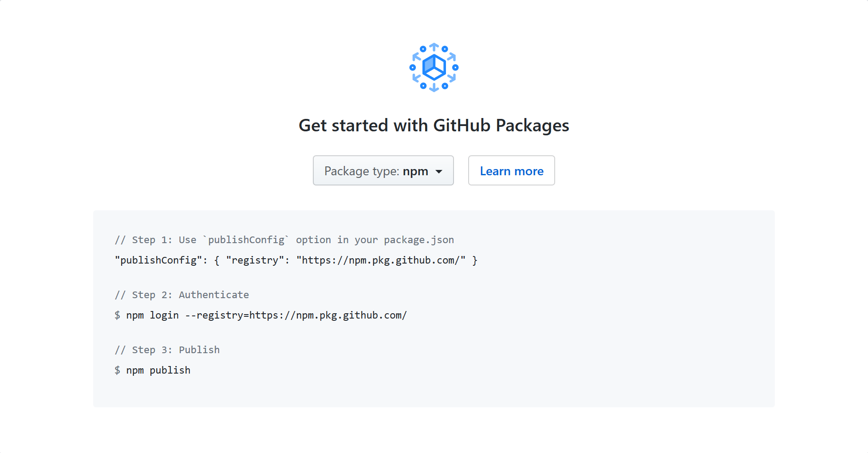868x453 pixels.
Task: Expand the npm package type selector
Action: (x=383, y=171)
